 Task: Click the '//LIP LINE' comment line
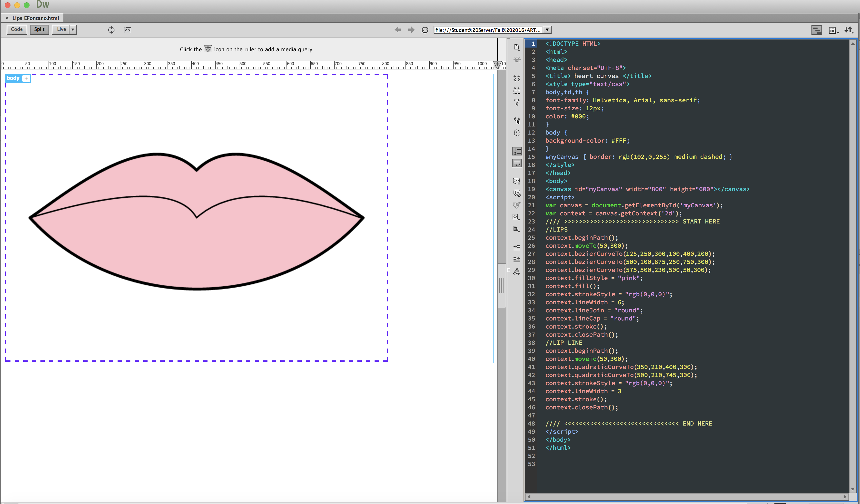[564, 343]
